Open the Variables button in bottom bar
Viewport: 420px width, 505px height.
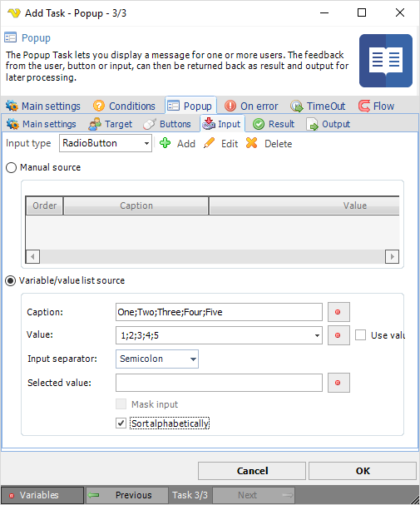(x=42, y=495)
